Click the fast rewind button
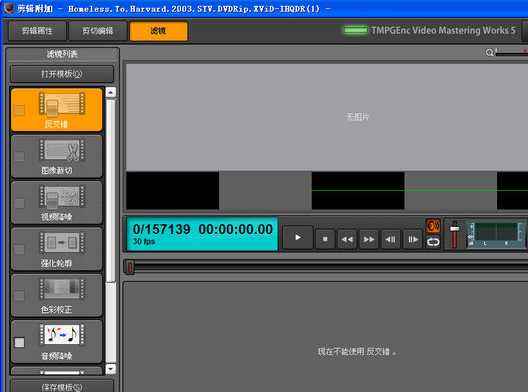 point(347,239)
